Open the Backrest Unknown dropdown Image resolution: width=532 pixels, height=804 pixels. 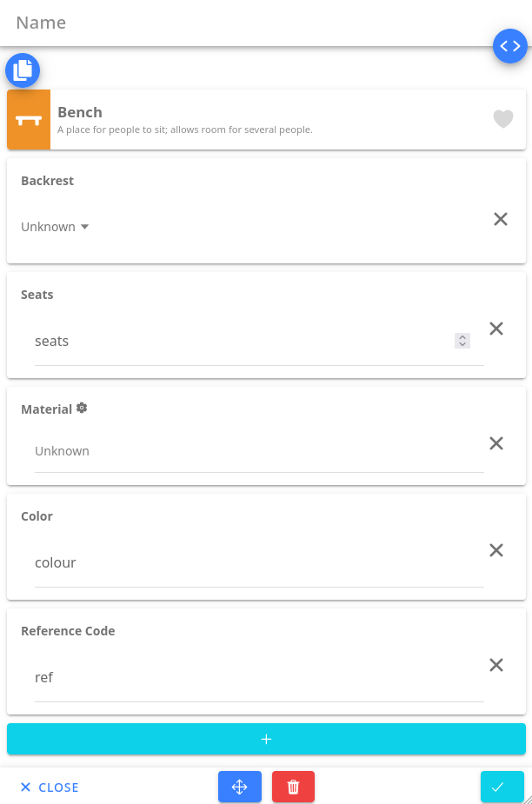click(x=56, y=227)
